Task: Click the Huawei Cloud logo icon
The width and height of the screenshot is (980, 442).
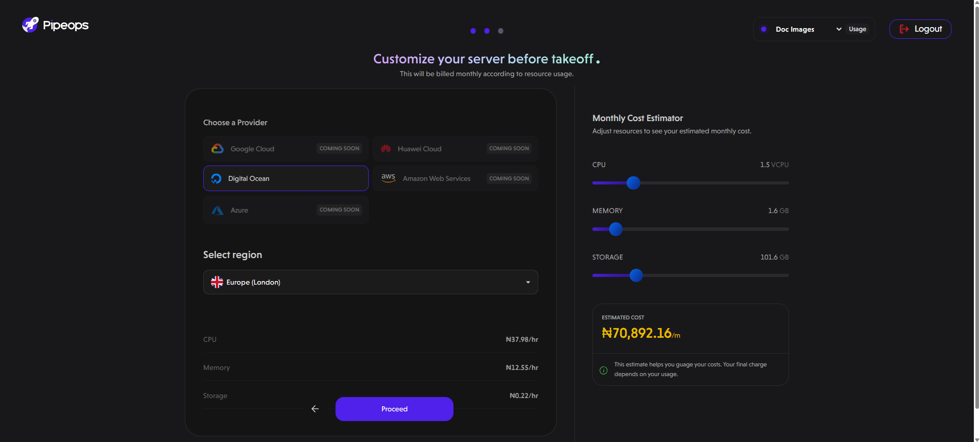Action: 386,149
